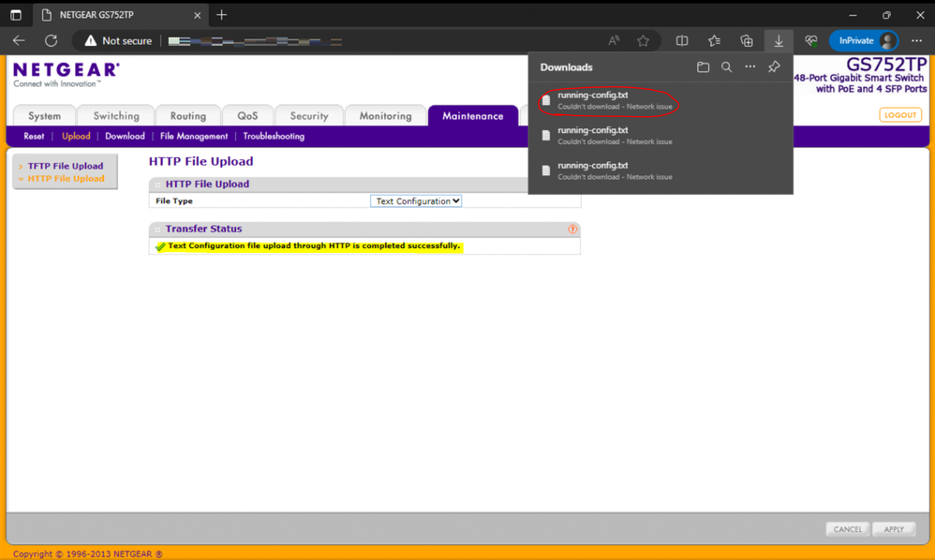Select the NETGEAR GS752TP browser tab

119,15
